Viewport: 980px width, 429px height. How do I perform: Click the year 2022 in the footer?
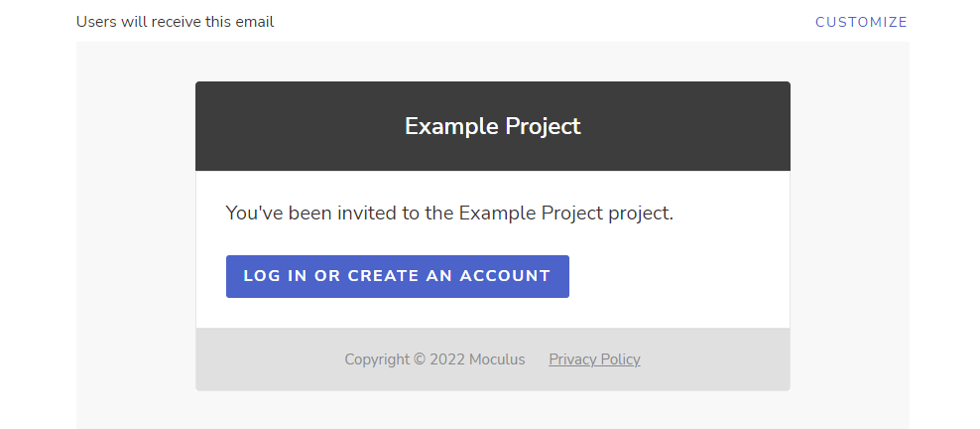click(x=447, y=359)
